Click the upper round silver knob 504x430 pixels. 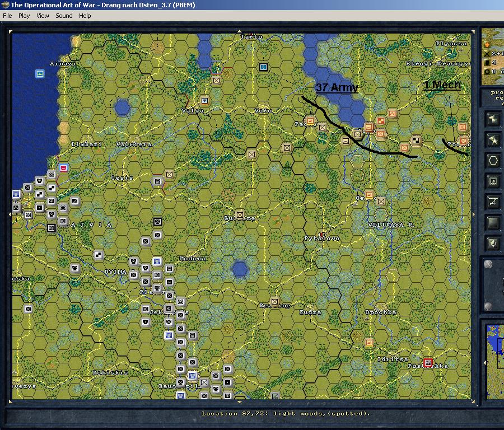click(x=488, y=264)
